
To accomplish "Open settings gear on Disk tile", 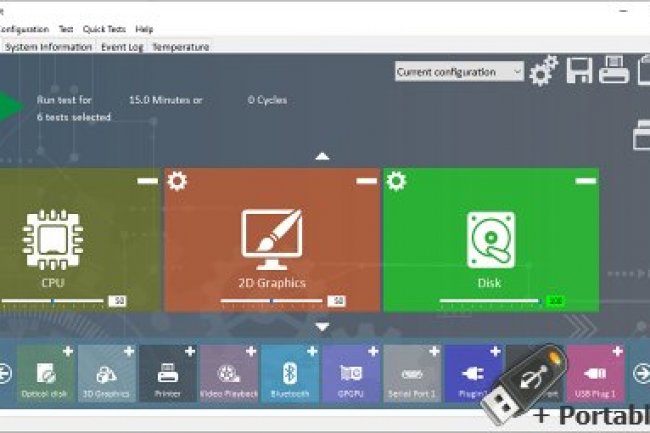I will pos(396,181).
